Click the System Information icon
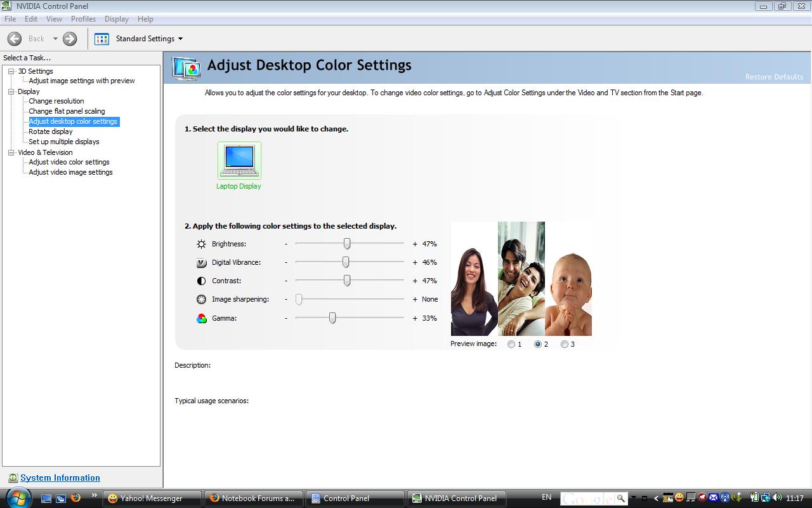This screenshot has height=508, width=812. [x=13, y=478]
